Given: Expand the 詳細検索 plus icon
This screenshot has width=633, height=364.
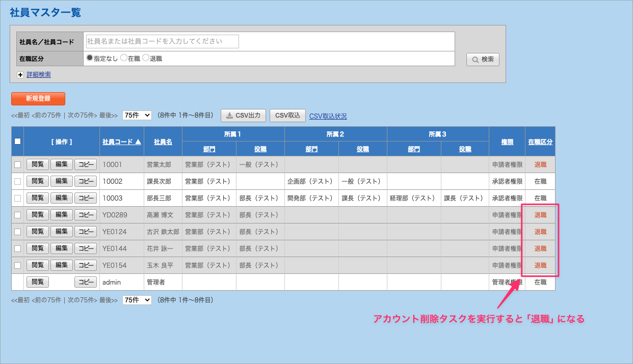Looking at the screenshot, I should pyautogui.click(x=20, y=75).
